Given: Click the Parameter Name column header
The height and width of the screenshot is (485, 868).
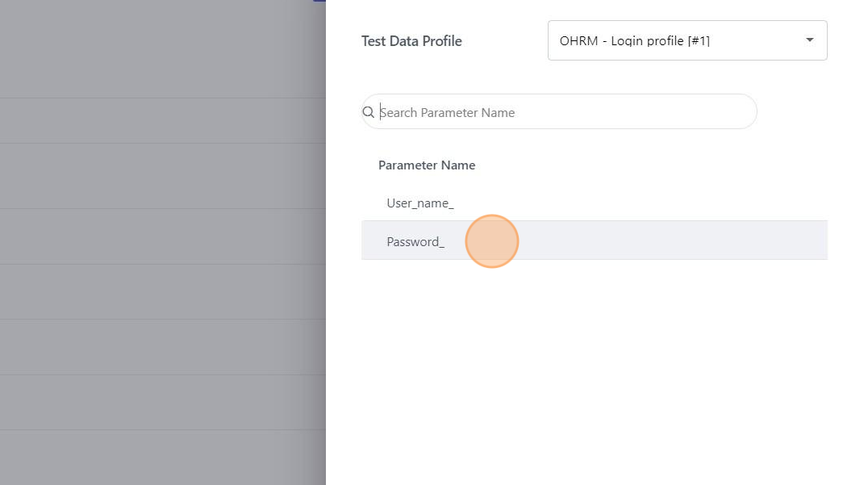Looking at the screenshot, I should (427, 165).
